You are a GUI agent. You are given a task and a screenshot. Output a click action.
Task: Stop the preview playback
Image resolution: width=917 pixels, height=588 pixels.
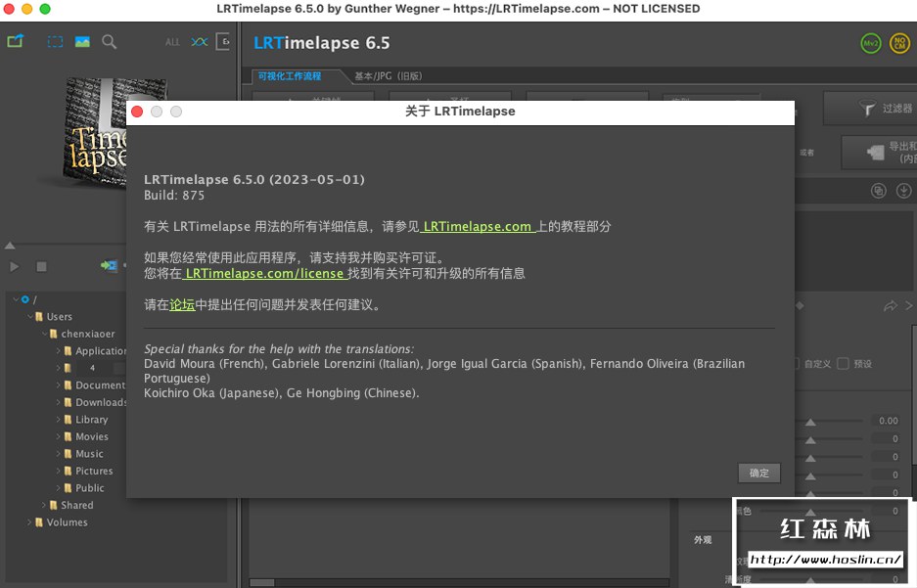click(41, 266)
